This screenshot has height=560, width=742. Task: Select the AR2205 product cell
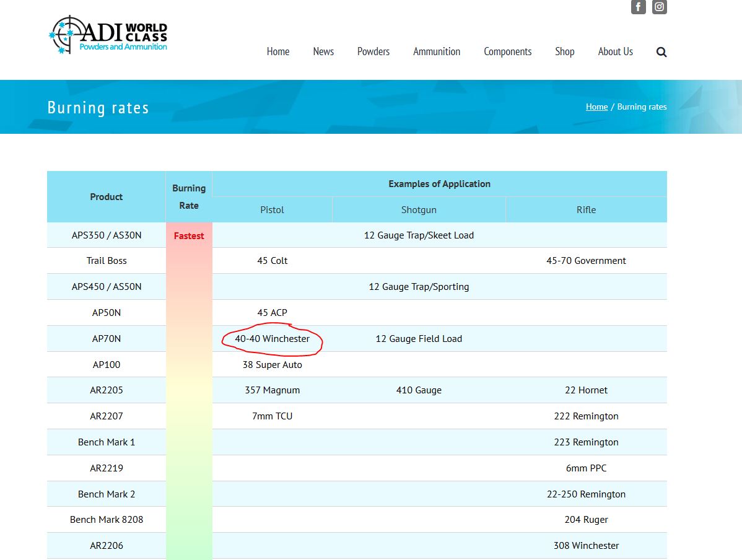point(107,390)
